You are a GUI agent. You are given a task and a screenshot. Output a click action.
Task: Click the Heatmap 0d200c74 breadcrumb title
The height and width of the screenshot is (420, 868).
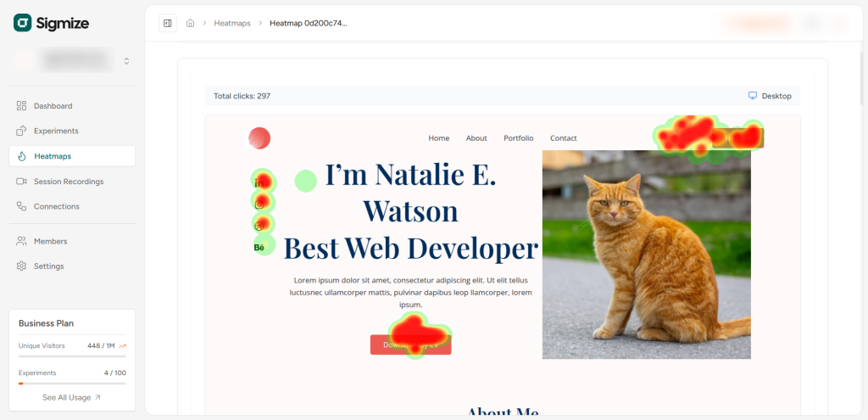(309, 23)
